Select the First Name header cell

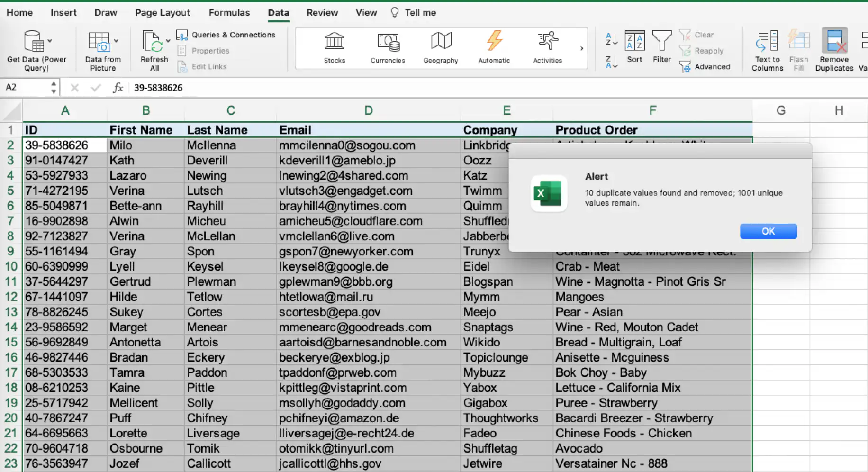click(x=145, y=130)
